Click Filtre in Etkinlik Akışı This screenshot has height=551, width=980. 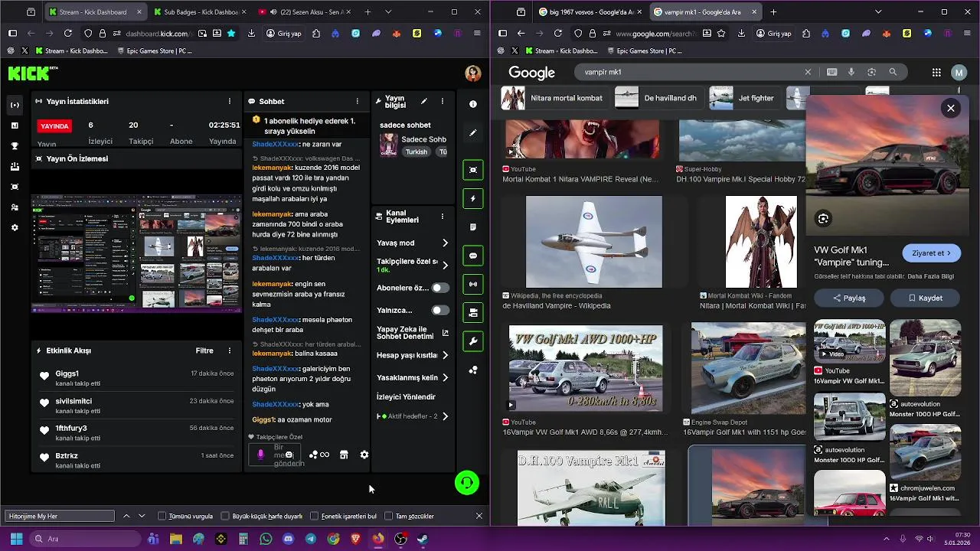pos(204,350)
